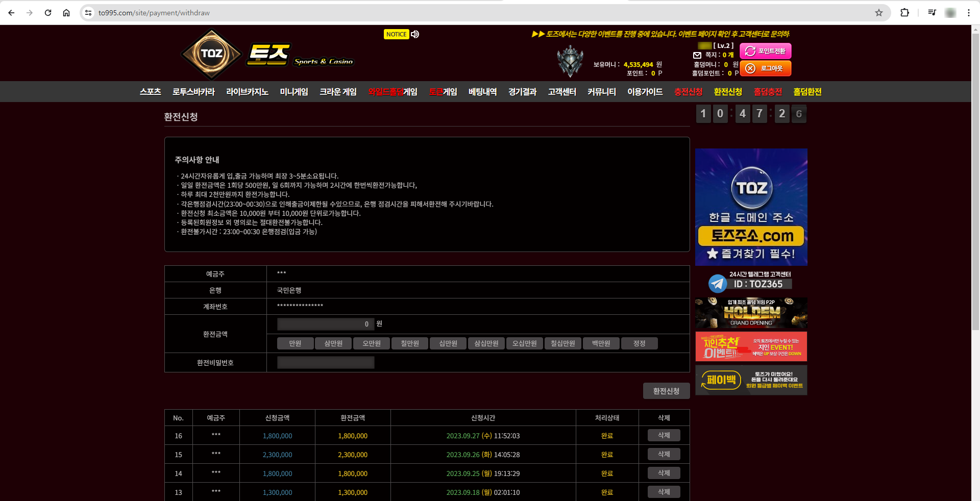Click the date 2023.09.18 (월) 02:01:10
The image size is (980, 501).
[483, 492]
